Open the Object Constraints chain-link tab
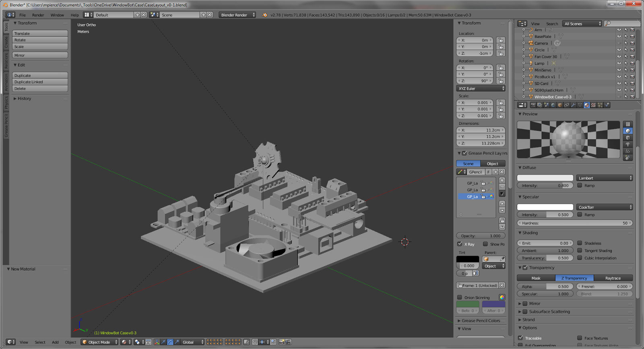This screenshot has height=349, width=644. click(566, 105)
